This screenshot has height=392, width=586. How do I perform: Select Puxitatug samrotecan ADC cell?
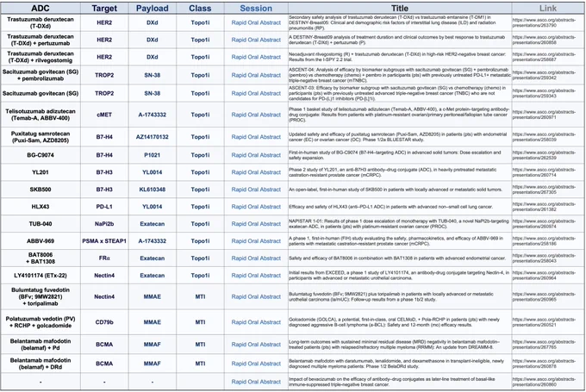click(x=41, y=137)
